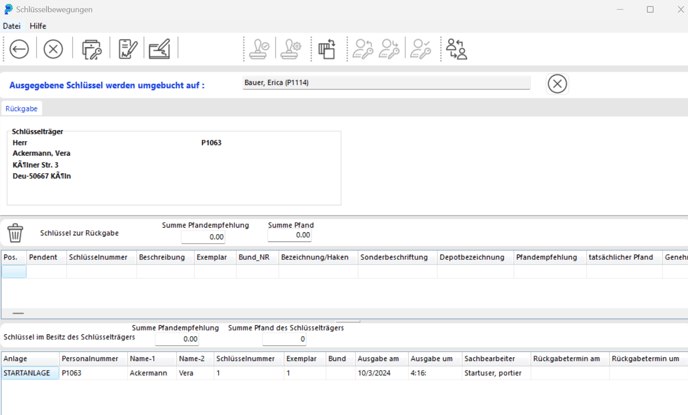Select the Rückgabe tab
The image size is (688, 415).
[x=22, y=108]
